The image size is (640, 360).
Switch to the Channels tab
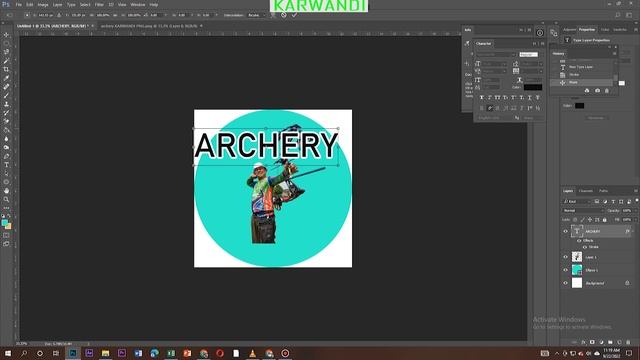[585, 191]
